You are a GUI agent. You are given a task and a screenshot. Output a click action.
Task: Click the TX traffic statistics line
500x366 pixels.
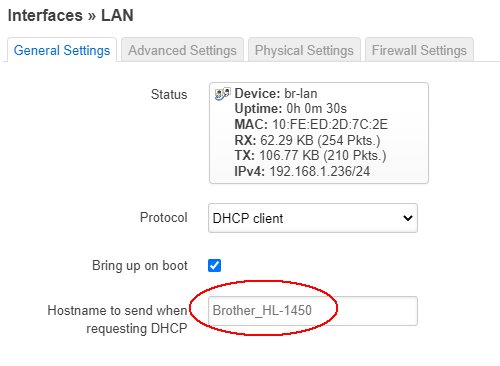pos(310,155)
